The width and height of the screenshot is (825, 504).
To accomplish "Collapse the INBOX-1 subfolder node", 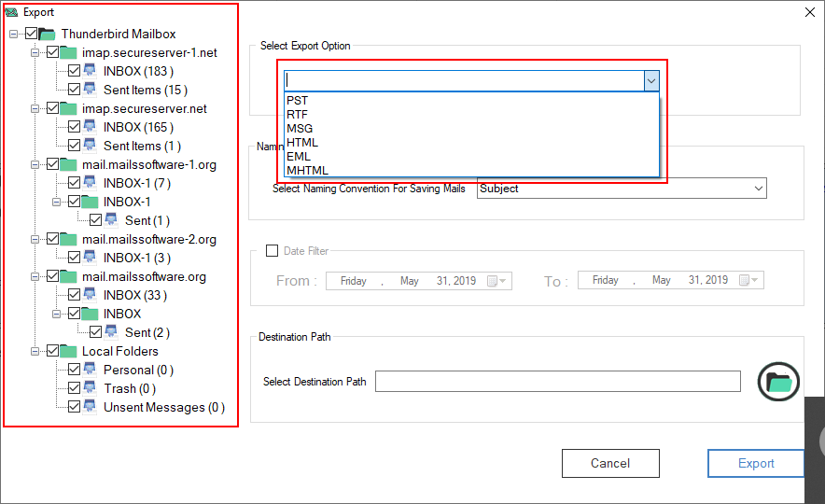I will tap(56, 202).
